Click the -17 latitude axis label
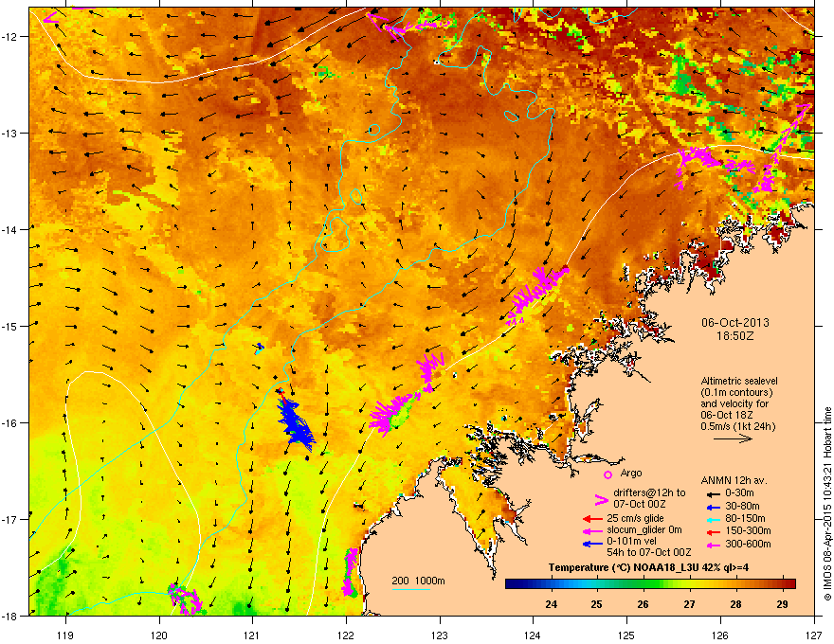 point(9,519)
